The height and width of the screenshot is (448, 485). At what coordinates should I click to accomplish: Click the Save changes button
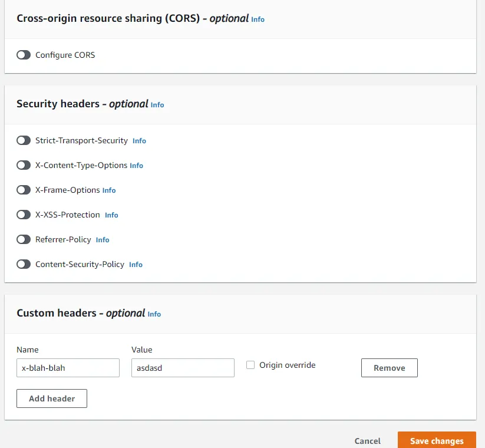(x=437, y=441)
